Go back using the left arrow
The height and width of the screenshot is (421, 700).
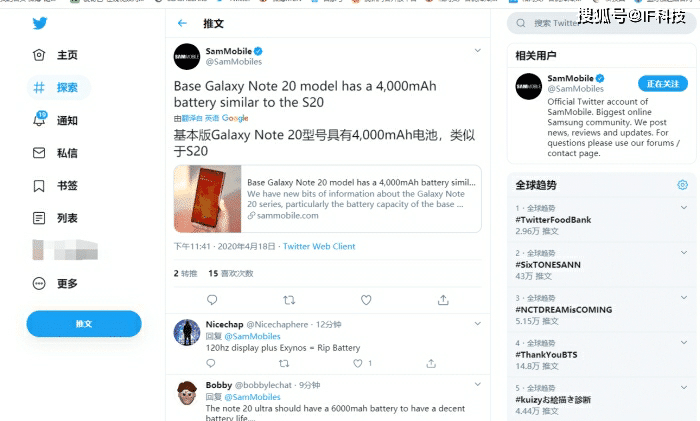[182, 23]
